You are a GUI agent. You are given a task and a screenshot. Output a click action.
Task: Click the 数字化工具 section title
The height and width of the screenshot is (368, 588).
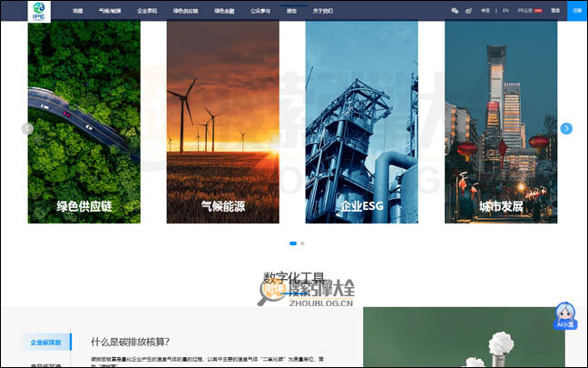tap(294, 278)
